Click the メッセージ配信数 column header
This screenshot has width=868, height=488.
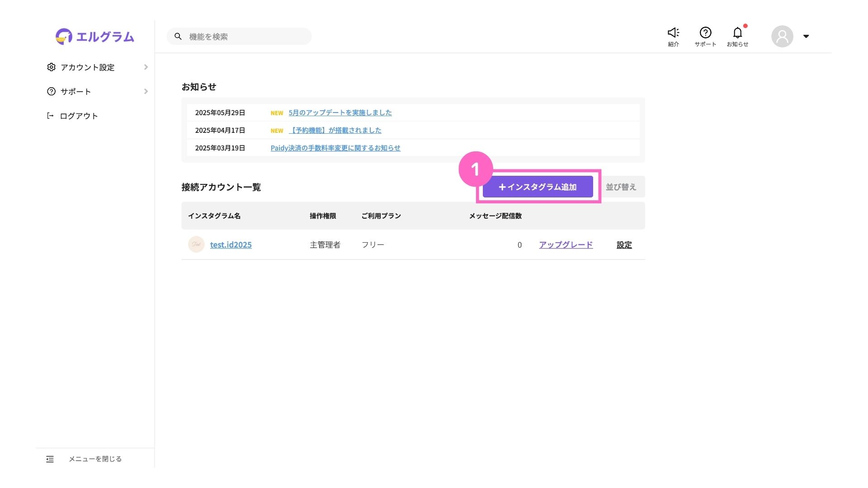(x=495, y=216)
